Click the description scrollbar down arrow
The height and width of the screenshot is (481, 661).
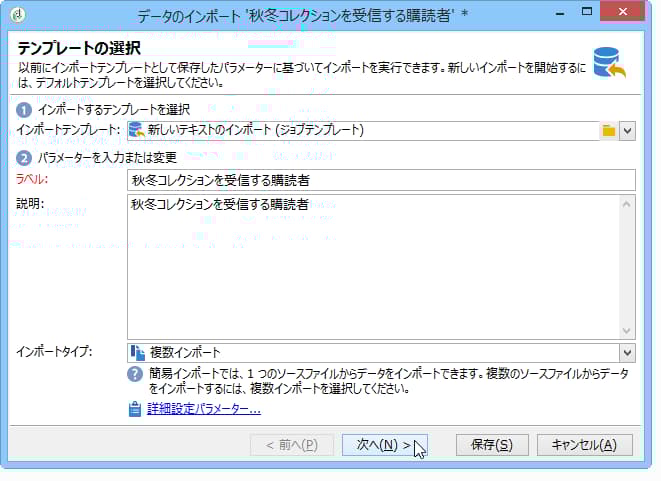click(x=627, y=330)
